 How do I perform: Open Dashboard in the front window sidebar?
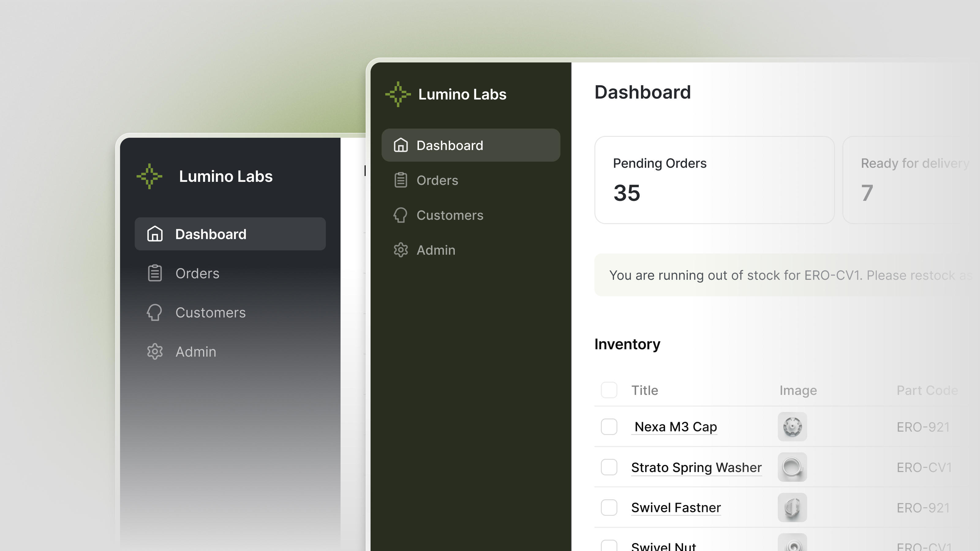tap(471, 145)
